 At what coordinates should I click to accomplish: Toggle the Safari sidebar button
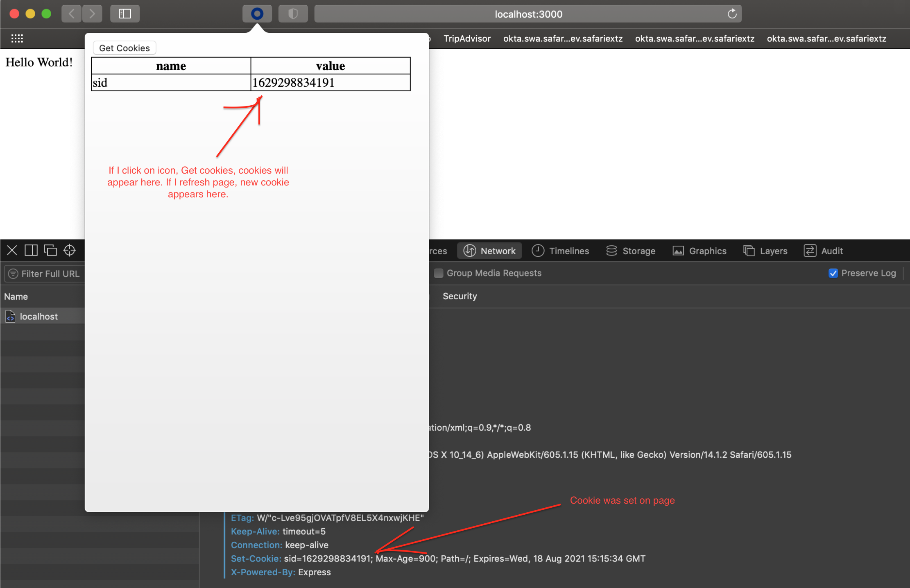pyautogui.click(x=125, y=14)
